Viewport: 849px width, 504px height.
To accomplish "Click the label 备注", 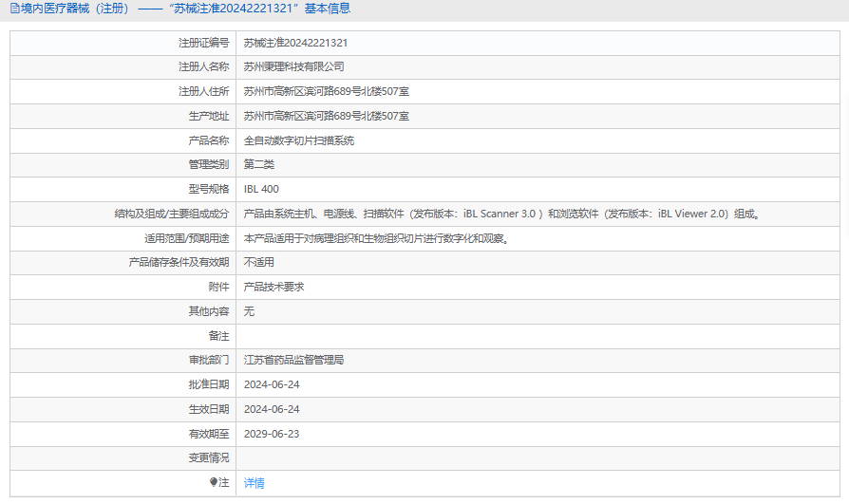I will coord(218,336).
